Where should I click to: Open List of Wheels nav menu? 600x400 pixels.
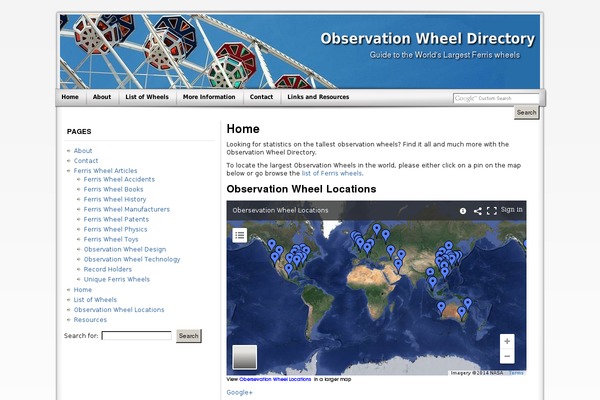tap(146, 97)
